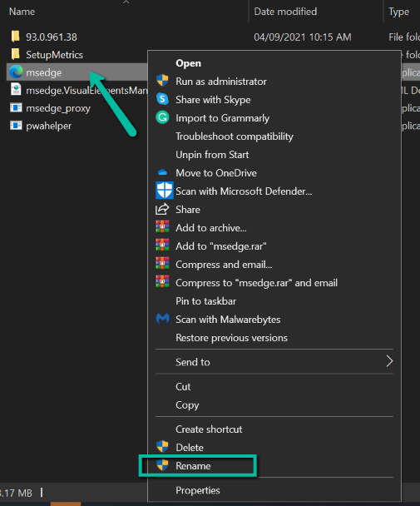The image size is (420, 506).
Task: Click the Share arrow icon
Action: click(x=162, y=209)
